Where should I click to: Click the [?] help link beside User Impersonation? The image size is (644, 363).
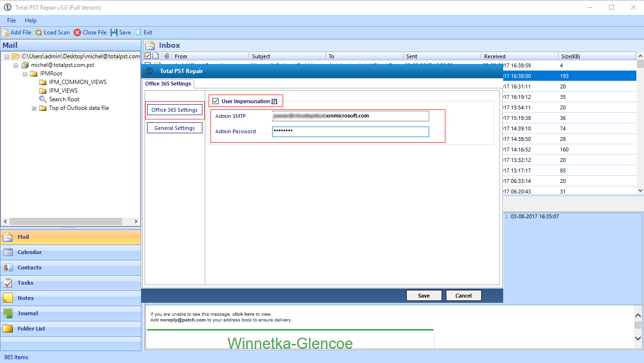274,101
